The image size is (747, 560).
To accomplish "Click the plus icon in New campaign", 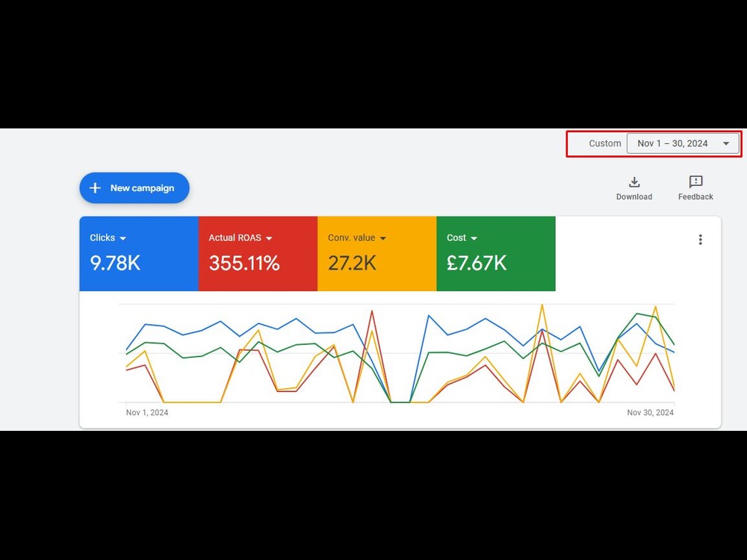I will click(96, 188).
